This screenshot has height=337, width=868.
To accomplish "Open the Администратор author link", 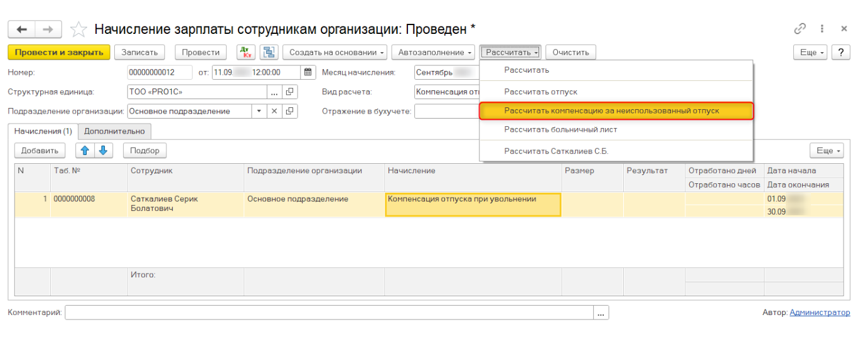I will click(x=820, y=313).
